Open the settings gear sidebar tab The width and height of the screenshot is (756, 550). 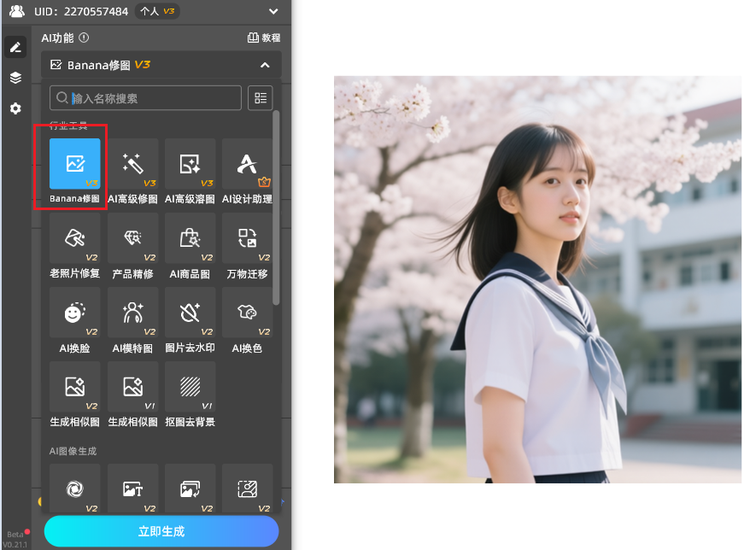15,108
